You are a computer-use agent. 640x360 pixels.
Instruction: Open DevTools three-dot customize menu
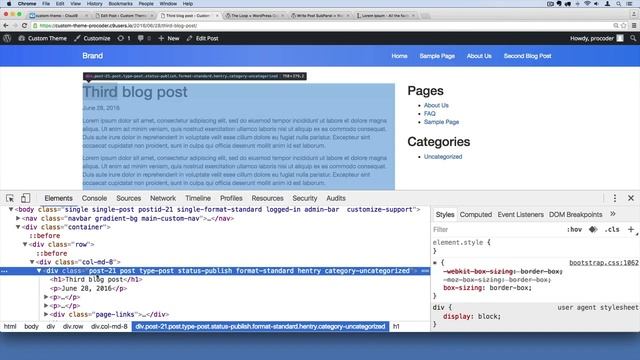[615, 198]
